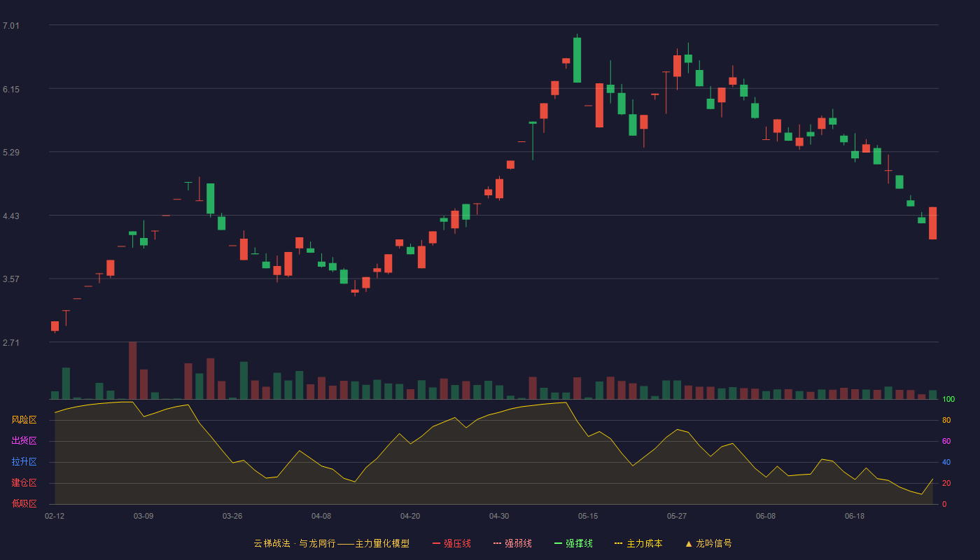The height and width of the screenshot is (560, 980).
Task: Click the 40 indicator scale label
Action: click(x=946, y=462)
